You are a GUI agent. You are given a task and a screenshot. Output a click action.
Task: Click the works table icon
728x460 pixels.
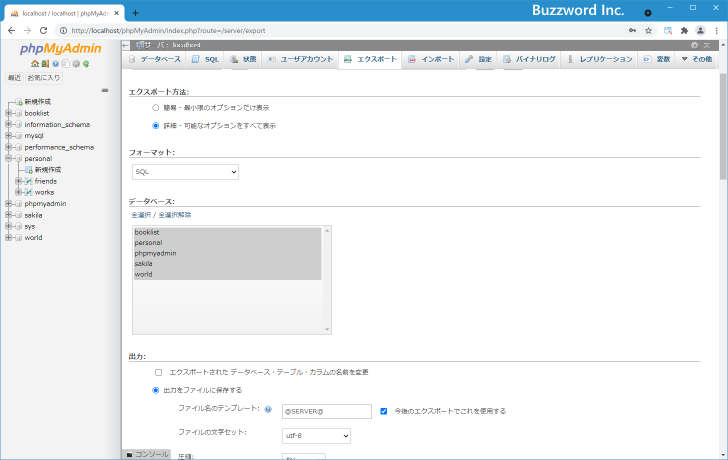click(28, 192)
